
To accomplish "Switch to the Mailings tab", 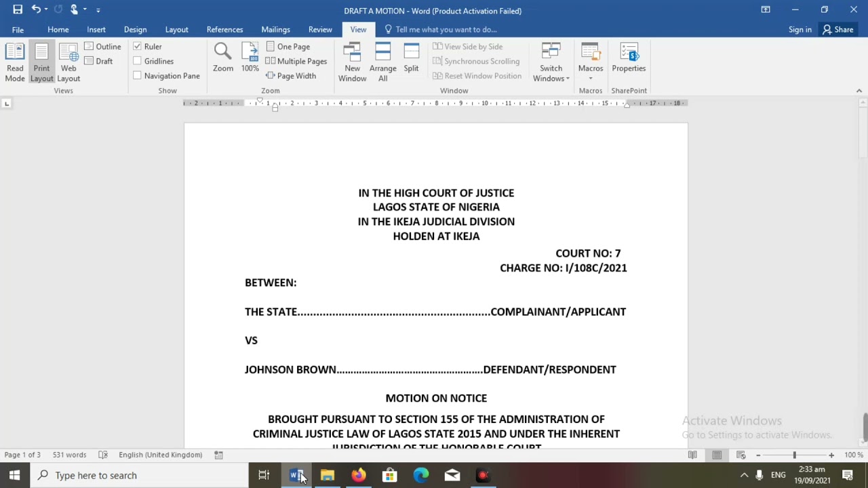I will tap(275, 30).
